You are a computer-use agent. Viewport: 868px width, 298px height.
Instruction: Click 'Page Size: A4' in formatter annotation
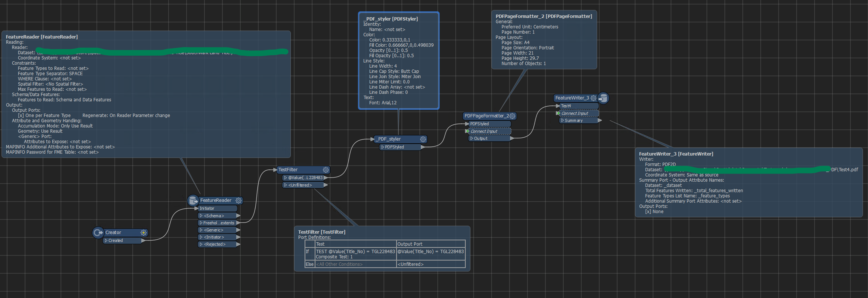point(515,43)
